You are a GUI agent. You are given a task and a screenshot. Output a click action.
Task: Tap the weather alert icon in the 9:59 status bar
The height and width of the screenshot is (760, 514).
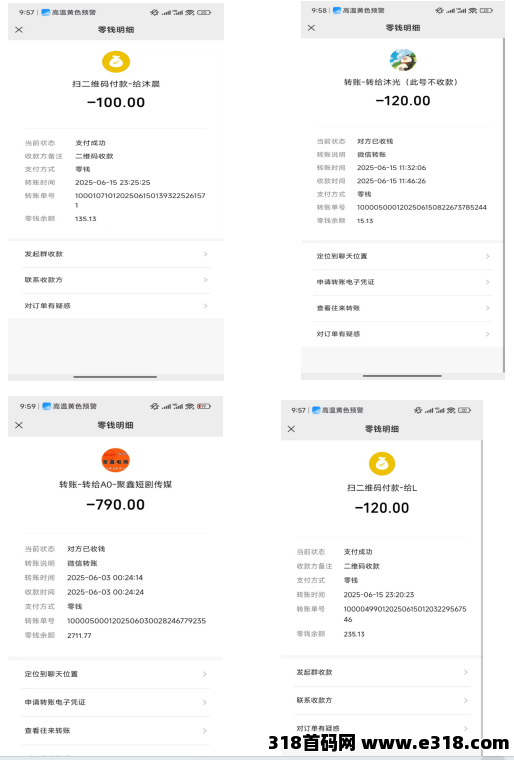(x=47, y=406)
